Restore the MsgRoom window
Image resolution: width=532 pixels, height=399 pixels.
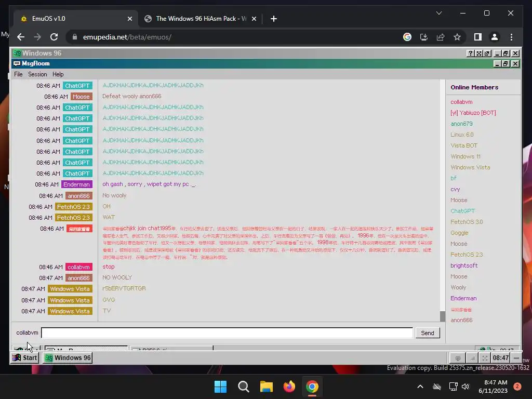[506, 63]
